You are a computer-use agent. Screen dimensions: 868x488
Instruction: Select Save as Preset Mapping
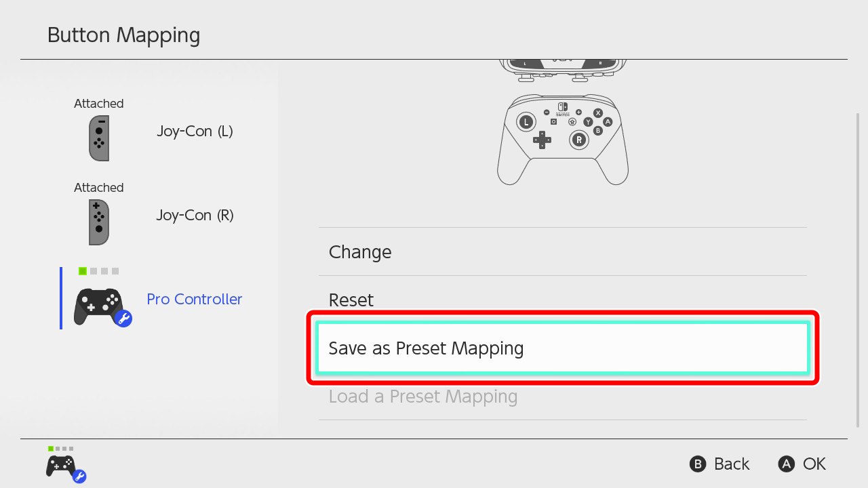coord(563,348)
